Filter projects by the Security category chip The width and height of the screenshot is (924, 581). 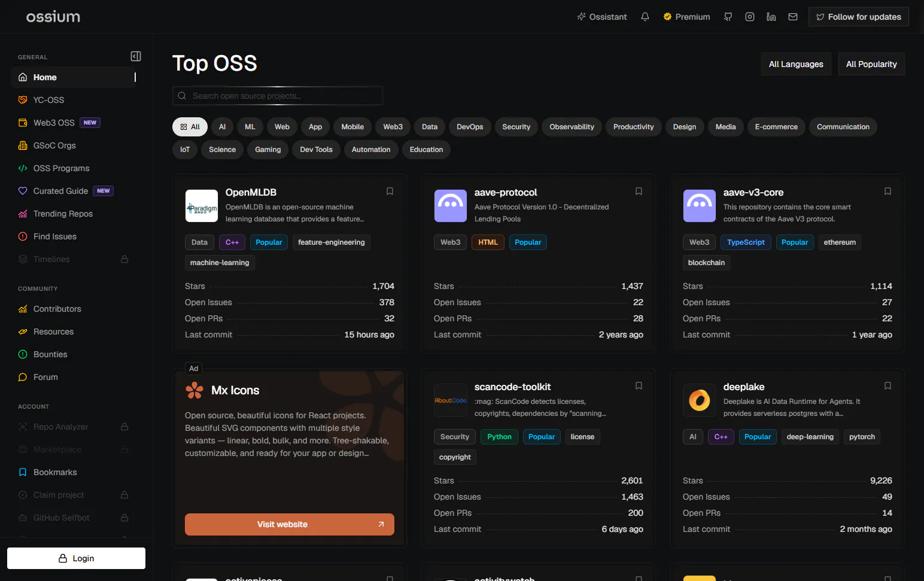(516, 127)
